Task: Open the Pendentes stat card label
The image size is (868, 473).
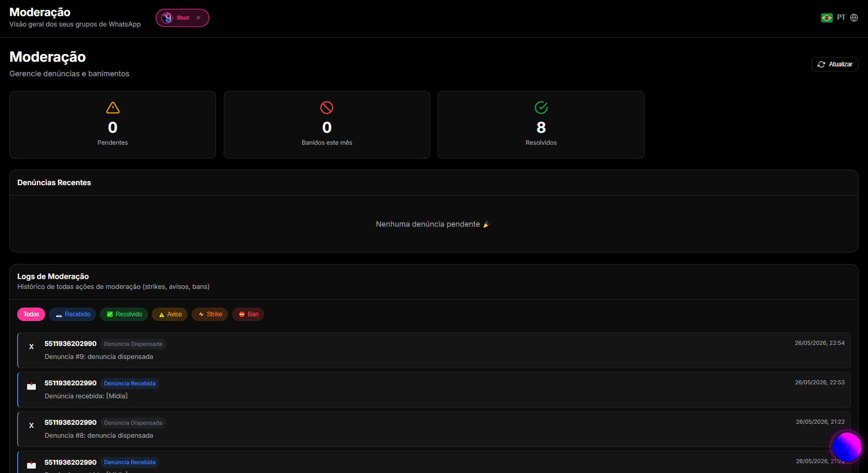Action: coord(113,143)
